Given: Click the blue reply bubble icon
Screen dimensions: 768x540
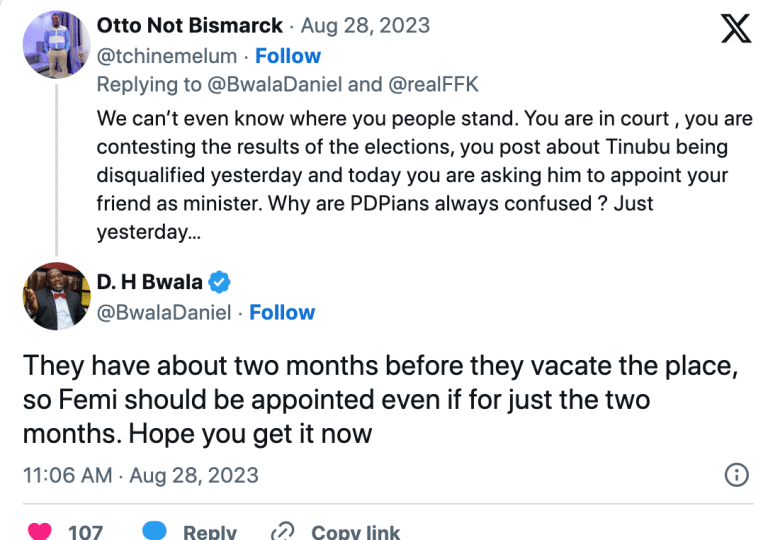Looking at the screenshot, I should 154,531.
